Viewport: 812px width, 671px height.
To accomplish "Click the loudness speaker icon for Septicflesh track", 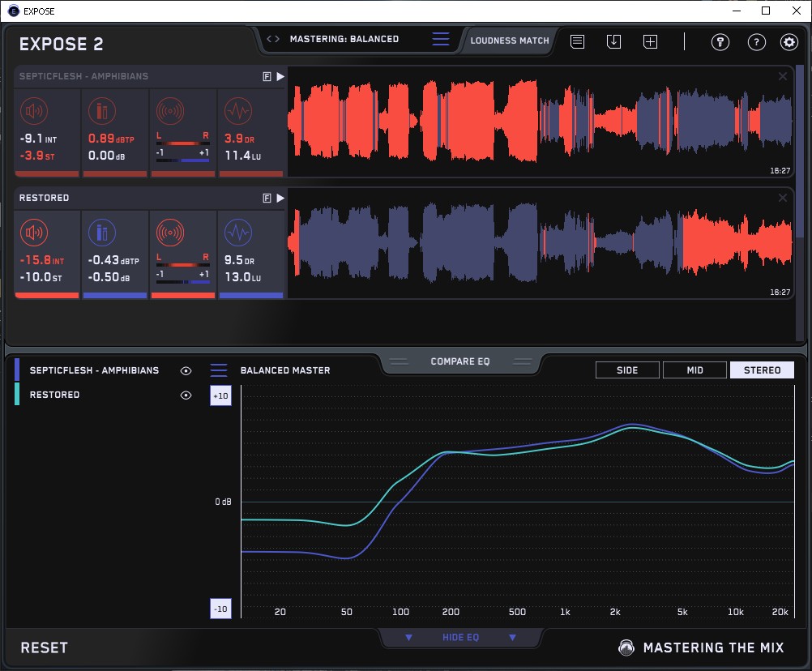I will tap(34, 111).
